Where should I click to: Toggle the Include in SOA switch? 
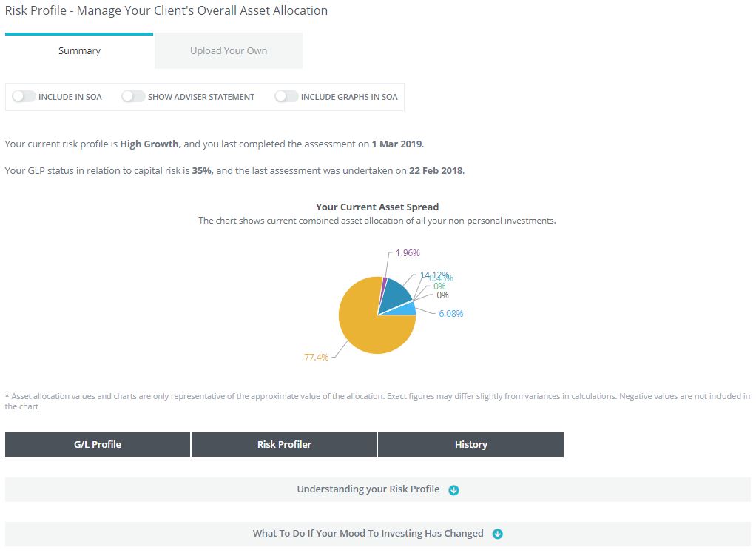[24, 97]
